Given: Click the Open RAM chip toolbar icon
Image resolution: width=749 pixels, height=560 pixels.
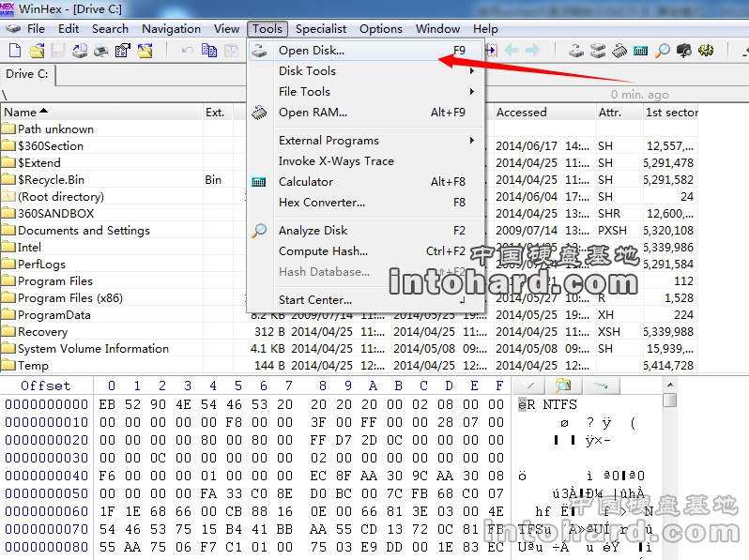Looking at the screenshot, I should 619,50.
